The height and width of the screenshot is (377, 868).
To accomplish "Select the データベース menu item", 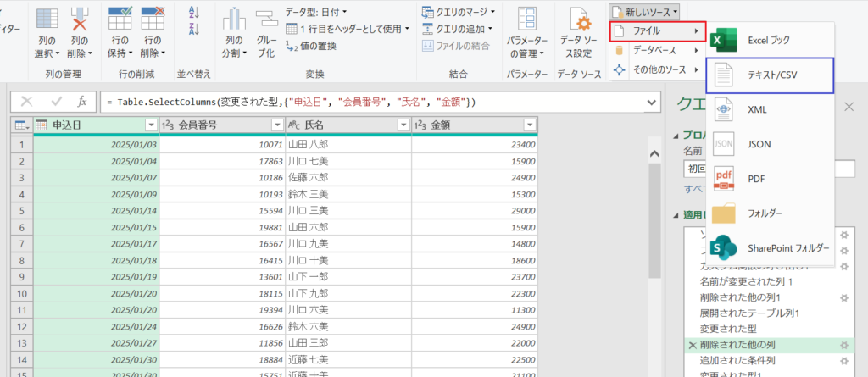I will click(658, 50).
